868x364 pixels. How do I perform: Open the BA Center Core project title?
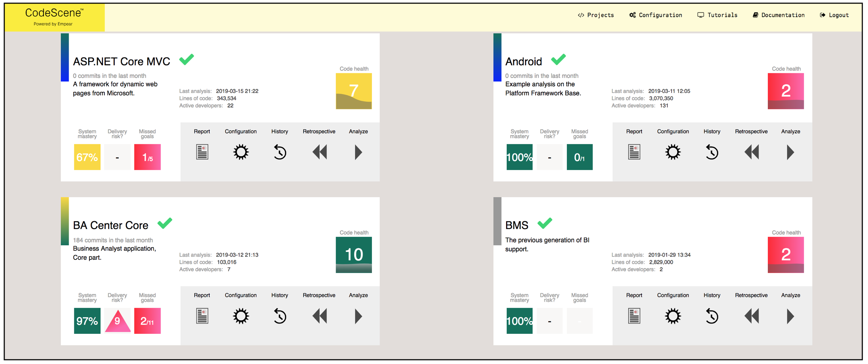[110, 225]
